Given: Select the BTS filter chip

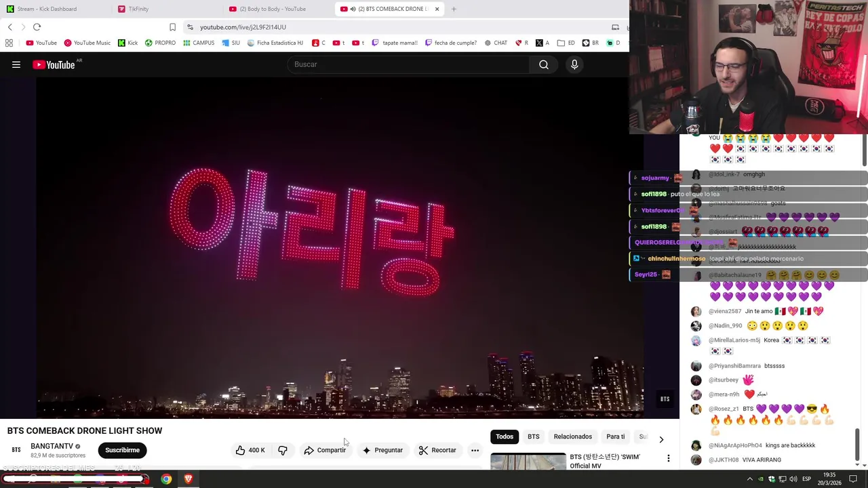Looking at the screenshot, I should (534, 436).
